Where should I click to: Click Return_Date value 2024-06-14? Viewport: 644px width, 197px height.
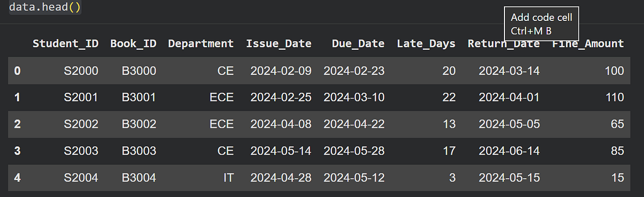coord(509,150)
